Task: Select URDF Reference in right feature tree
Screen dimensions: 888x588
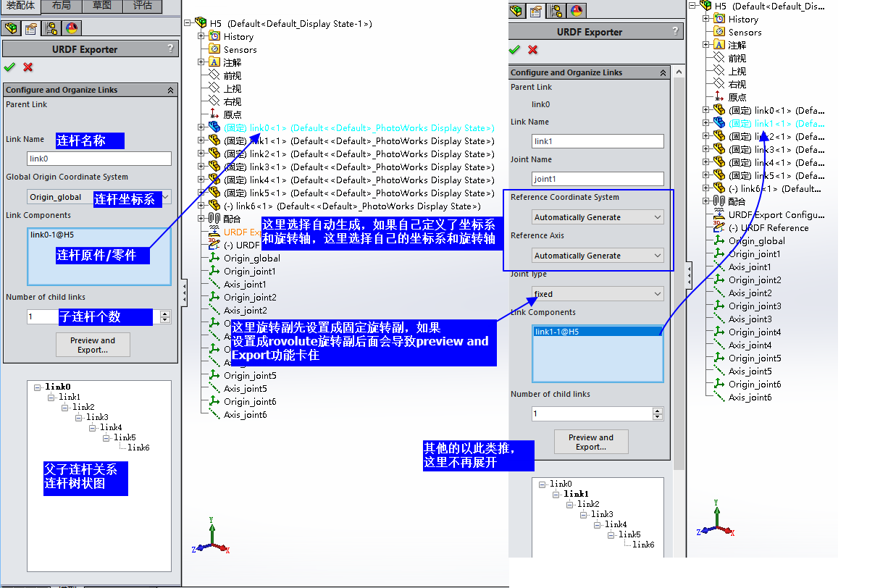Action: [768, 227]
